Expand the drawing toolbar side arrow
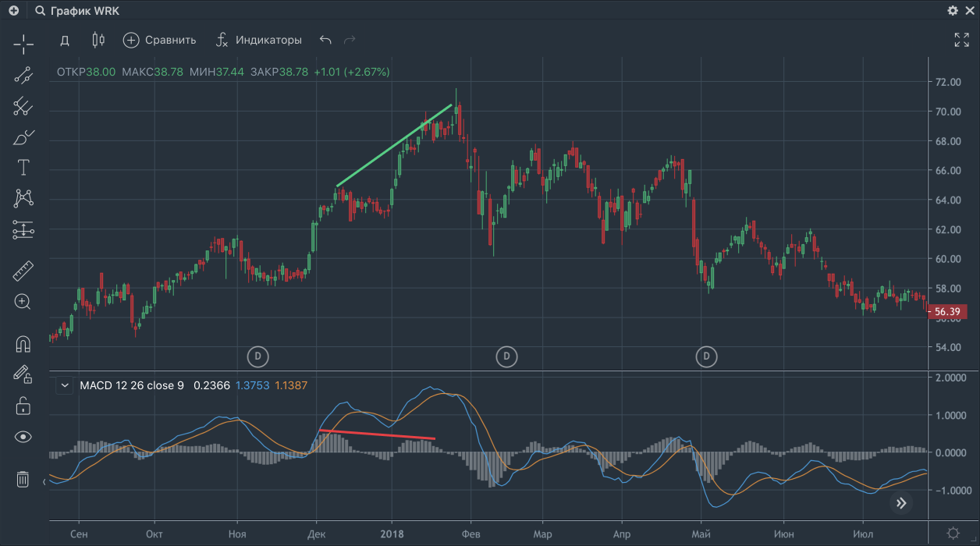The image size is (980, 546). pyautogui.click(x=44, y=483)
